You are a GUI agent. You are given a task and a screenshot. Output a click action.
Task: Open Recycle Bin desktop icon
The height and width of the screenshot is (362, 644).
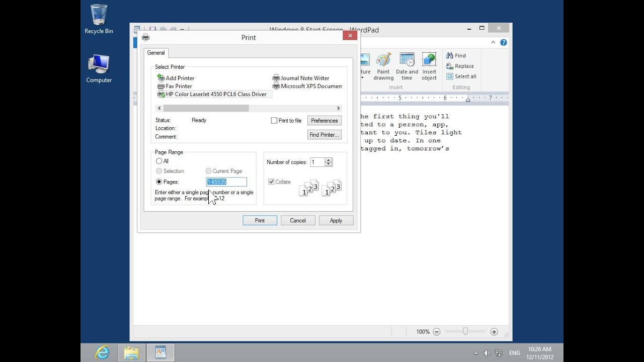point(99,19)
